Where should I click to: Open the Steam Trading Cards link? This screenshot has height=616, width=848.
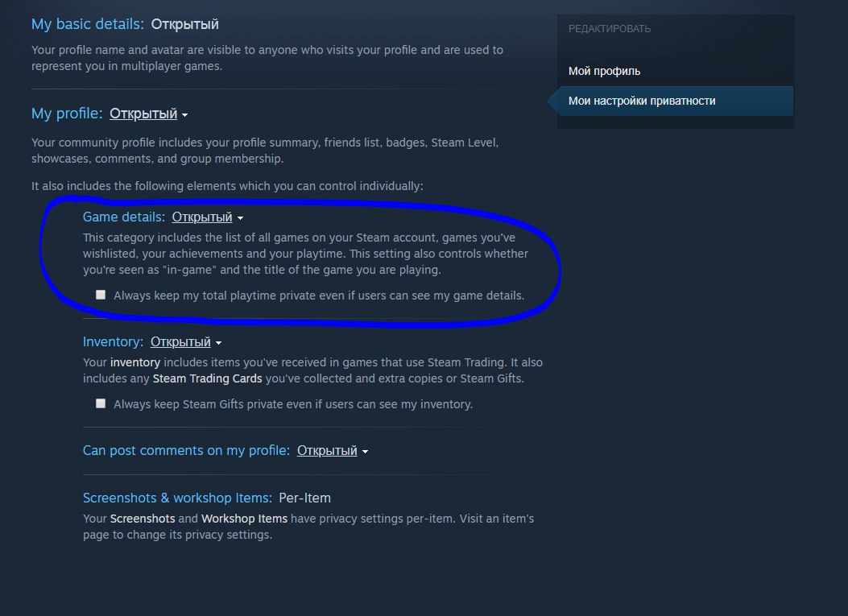(x=207, y=378)
